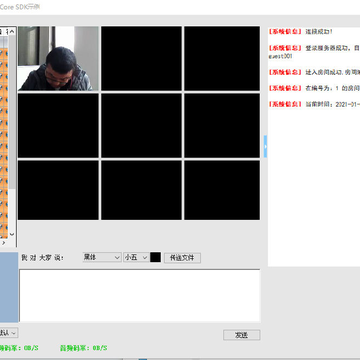Click the user list scroll-down arrow
The height and width of the screenshot is (360, 360).
pos(12,234)
